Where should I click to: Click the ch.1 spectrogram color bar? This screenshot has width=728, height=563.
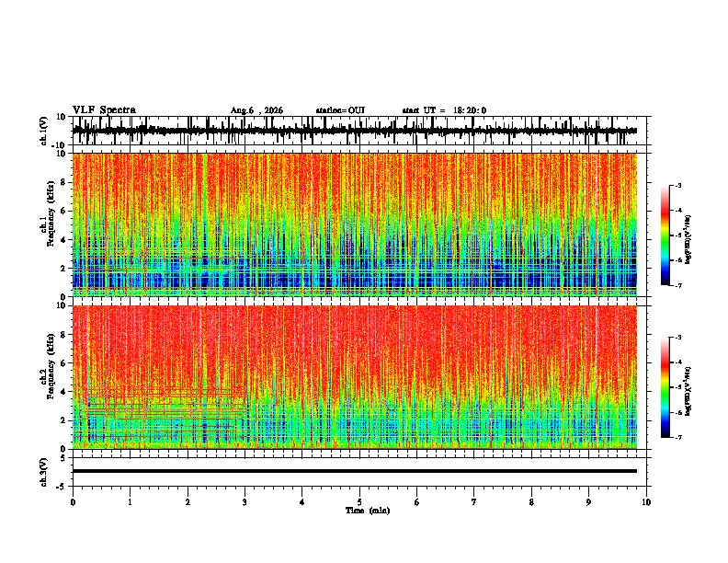(665, 236)
